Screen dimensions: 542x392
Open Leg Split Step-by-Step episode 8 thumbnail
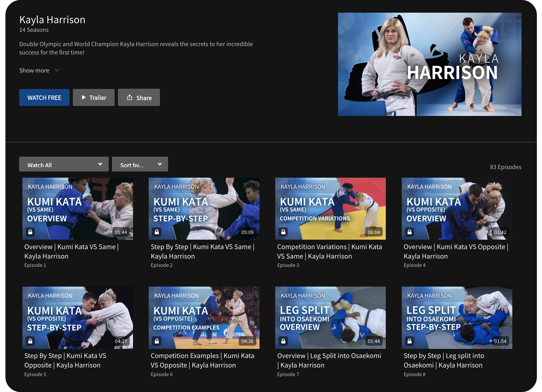coord(457,318)
